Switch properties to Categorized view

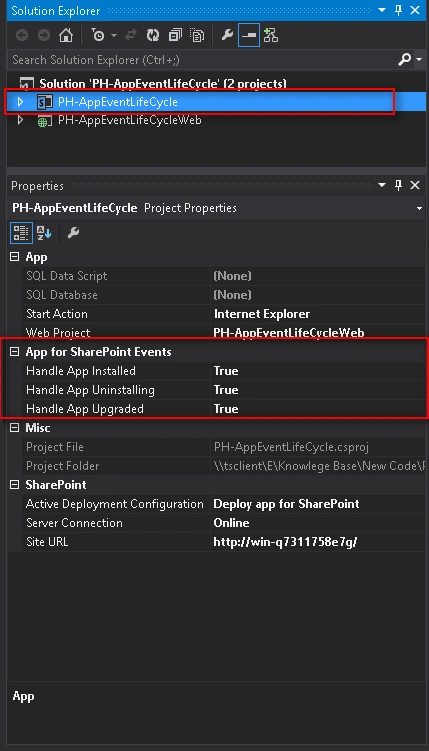[21, 233]
